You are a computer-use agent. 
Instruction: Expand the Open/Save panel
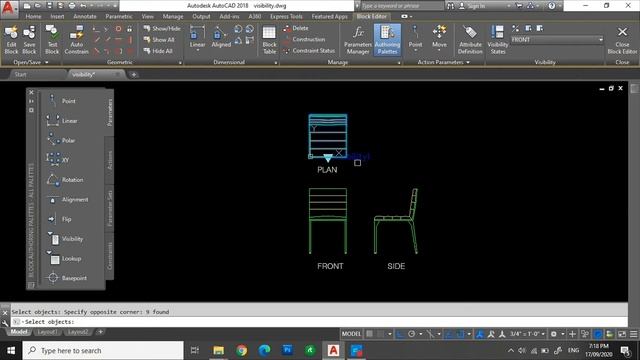(x=31, y=62)
